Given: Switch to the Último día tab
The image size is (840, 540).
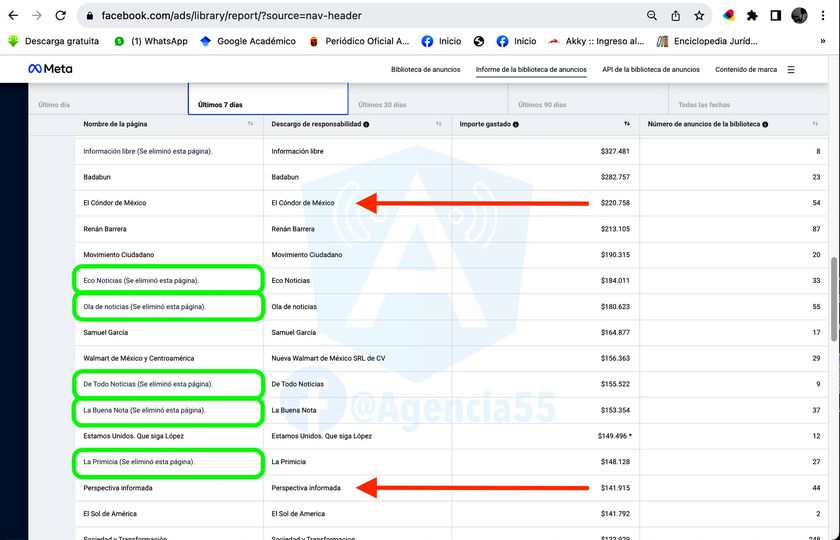Looking at the screenshot, I should (108, 100).
